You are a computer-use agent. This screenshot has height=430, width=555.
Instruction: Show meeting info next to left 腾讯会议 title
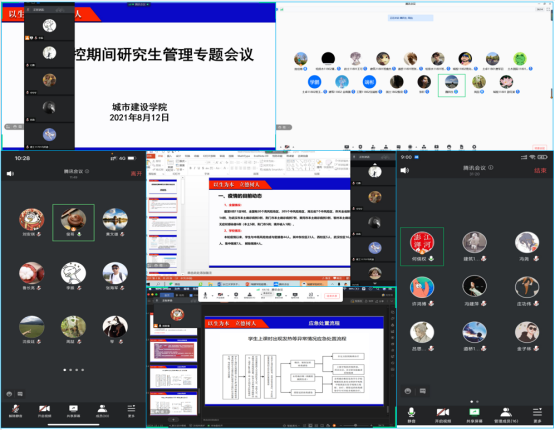pos(87,171)
